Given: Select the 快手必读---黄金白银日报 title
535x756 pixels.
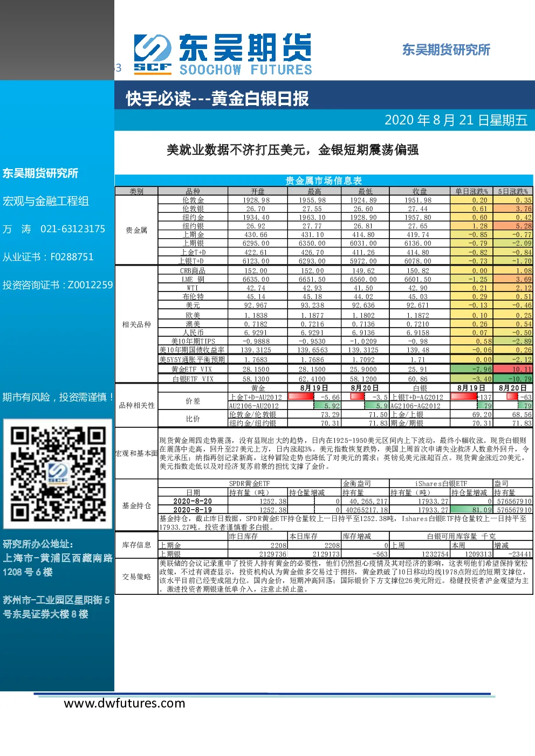Looking at the screenshot, I should [217, 99].
